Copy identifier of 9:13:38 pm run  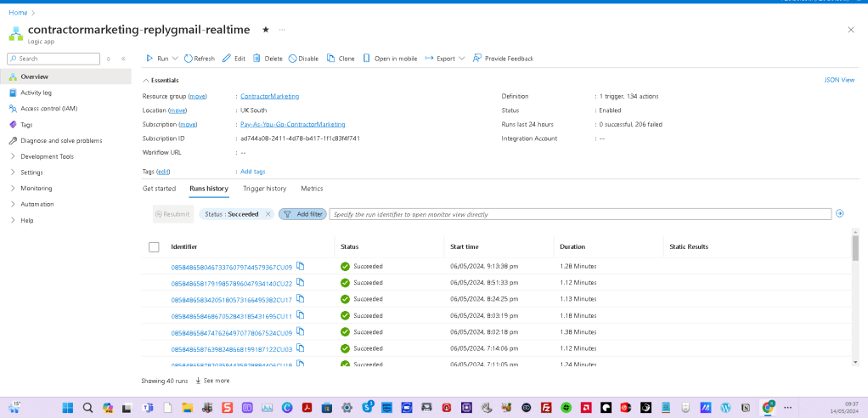(301, 266)
